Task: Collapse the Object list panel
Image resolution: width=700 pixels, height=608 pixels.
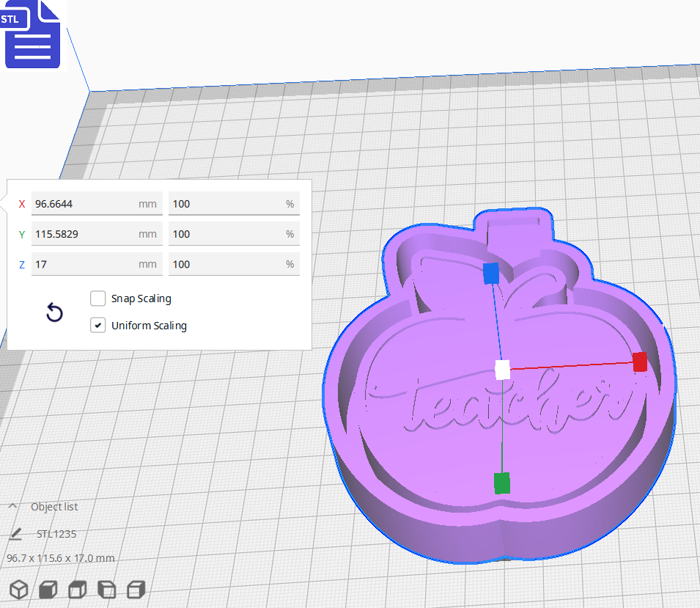Action: pyautogui.click(x=13, y=505)
